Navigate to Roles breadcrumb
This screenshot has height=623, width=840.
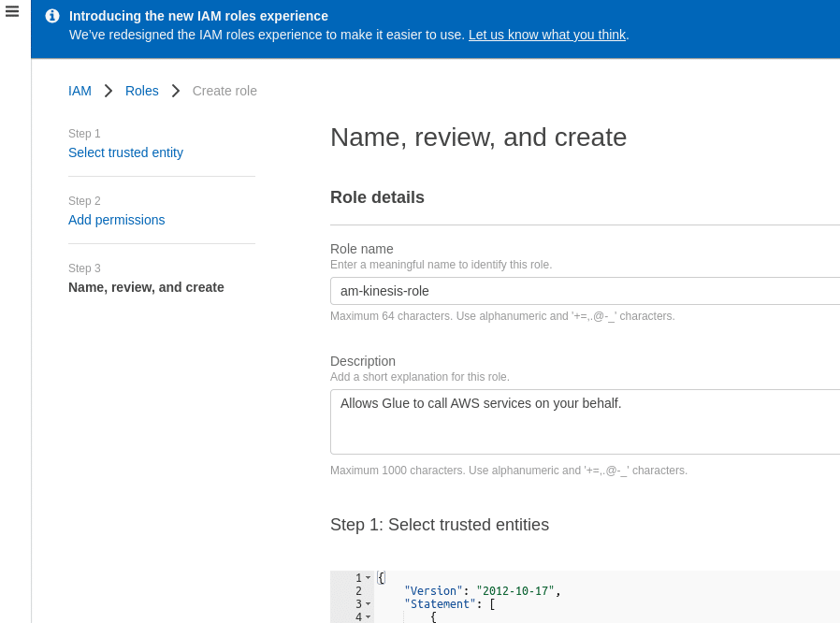[x=142, y=91]
